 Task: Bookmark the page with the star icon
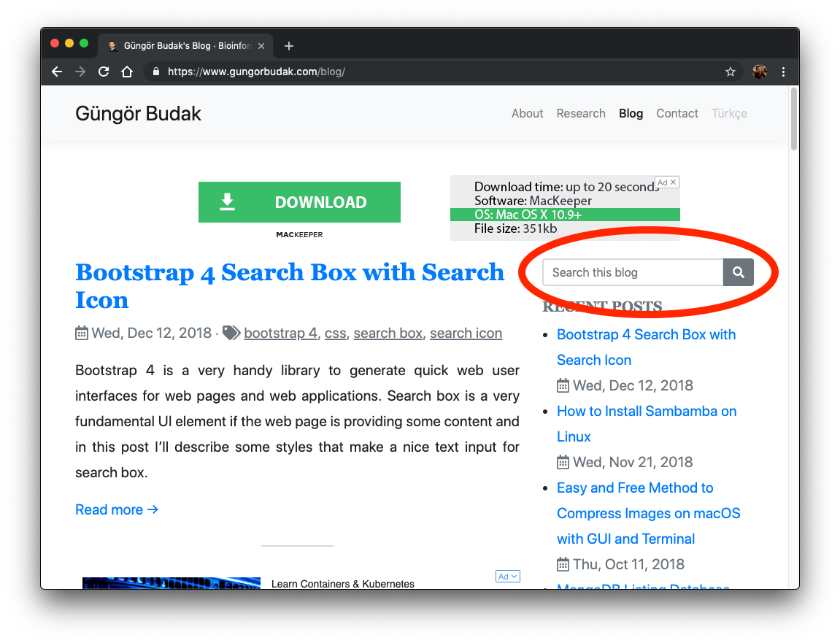click(730, 72)
